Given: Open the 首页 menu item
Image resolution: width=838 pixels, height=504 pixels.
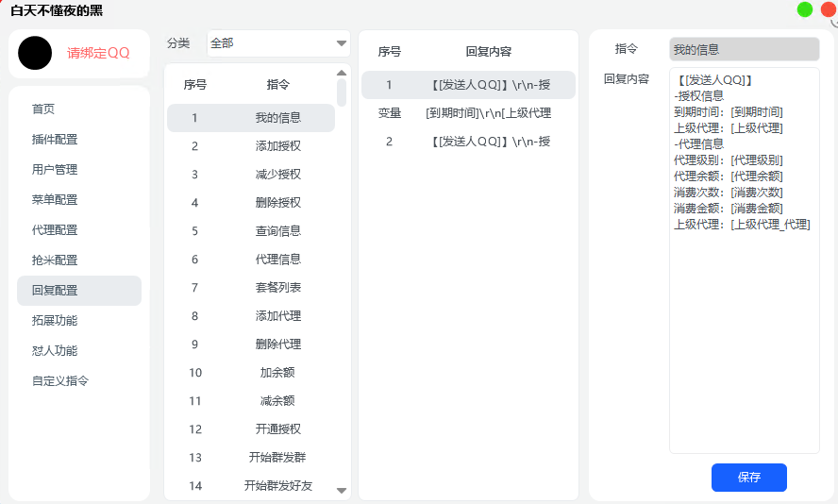Looking at the screenshot, I should point(43,109).
